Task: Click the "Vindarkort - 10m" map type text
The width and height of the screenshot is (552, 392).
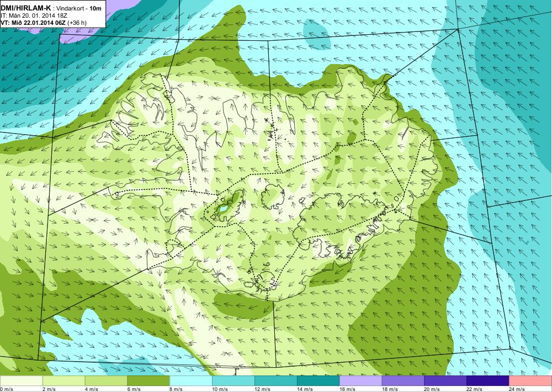Action: (x=79, y=8)
